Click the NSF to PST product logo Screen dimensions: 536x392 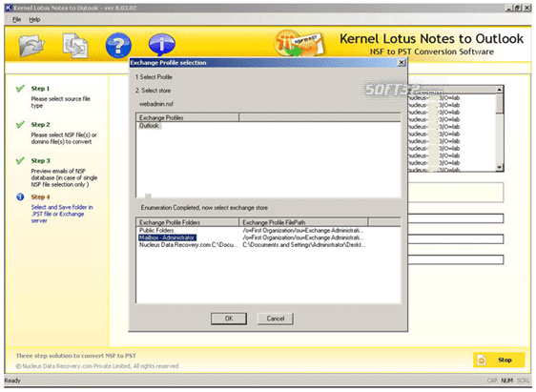pyautogui.click(x=299, y=43)
